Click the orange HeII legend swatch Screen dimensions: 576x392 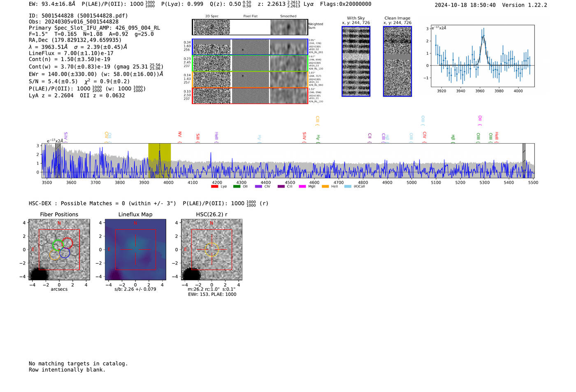[x=325, y=187]
